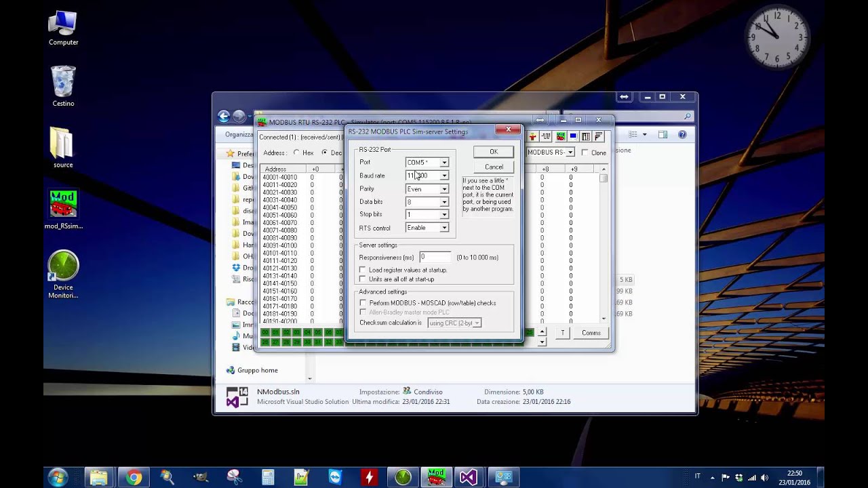Open the source folder on desktop
This screenshot has width=868, height=488.
63,147
